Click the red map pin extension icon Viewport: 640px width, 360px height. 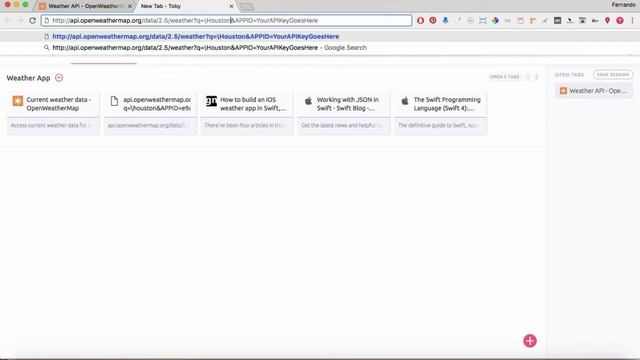[x=607, y=20]
